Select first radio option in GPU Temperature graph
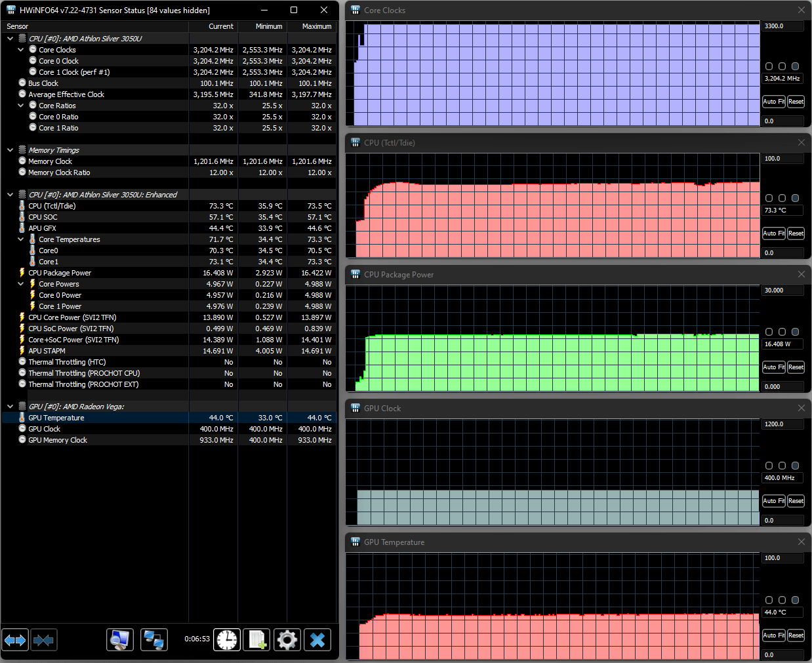The width and height of the screenshot is (812, 663). (x=769, y=600)
